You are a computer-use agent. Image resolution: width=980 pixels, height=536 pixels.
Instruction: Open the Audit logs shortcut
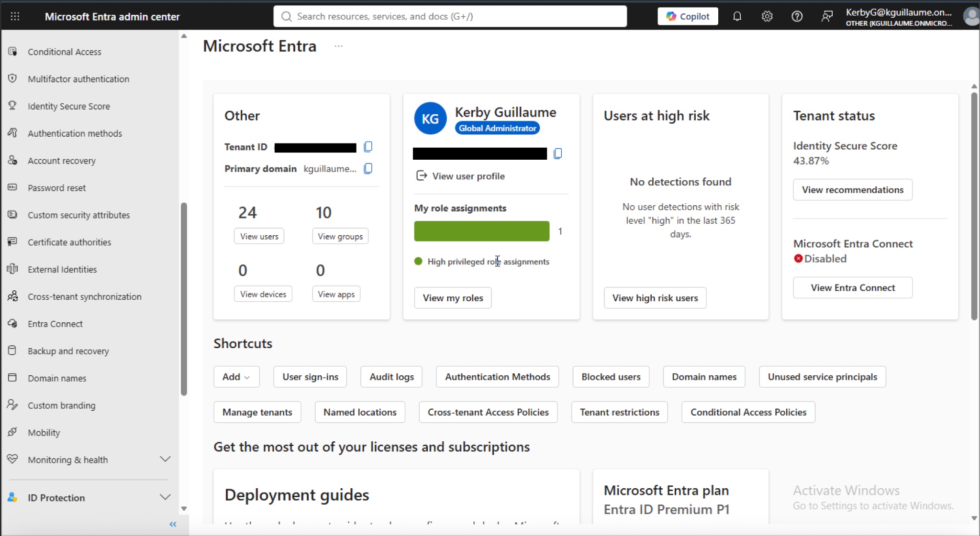pos(391,377)
